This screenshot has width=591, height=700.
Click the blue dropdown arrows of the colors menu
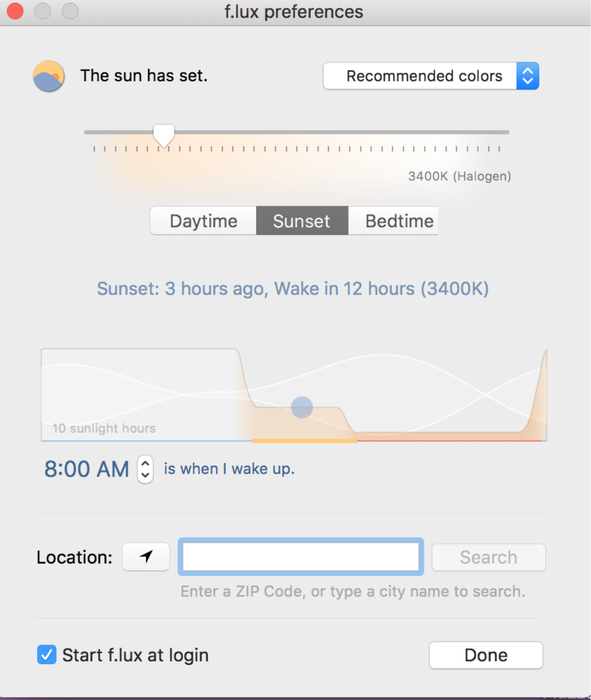pyautogui.click(x=528, y=76)
